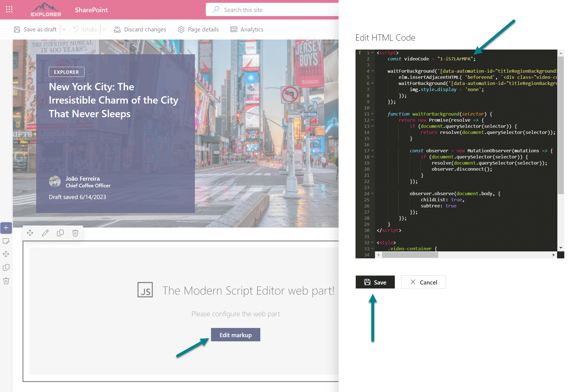Viewport: 576px width, 392px height.
Task: Click the info icon in the code editor gutter
Action: pos(360,53)
